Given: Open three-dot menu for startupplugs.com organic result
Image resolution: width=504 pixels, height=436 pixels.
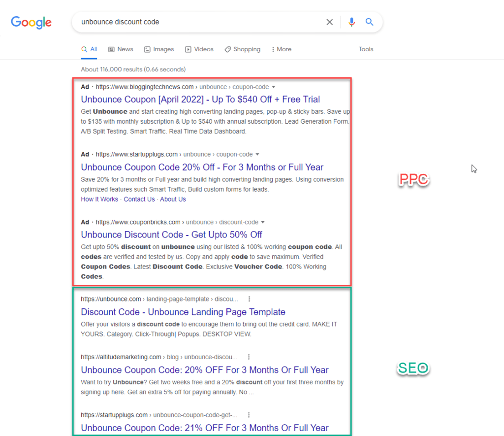Looking at the screenshot, I should 249,415.
